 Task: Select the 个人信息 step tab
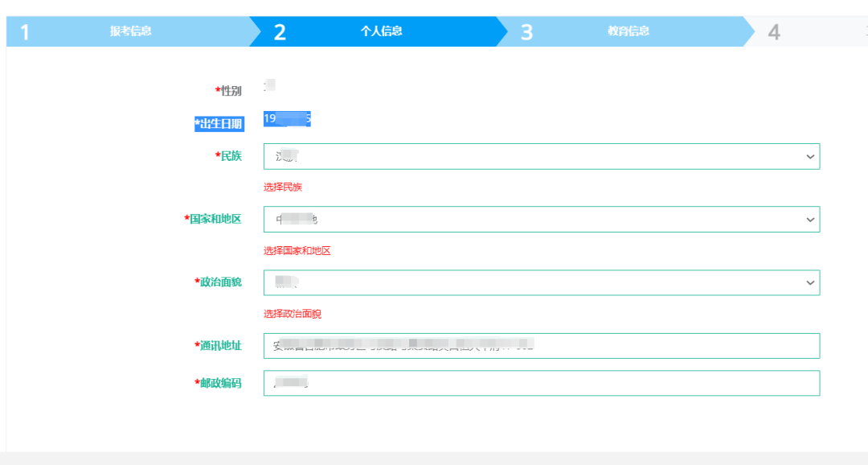click(x=381, y=31)
